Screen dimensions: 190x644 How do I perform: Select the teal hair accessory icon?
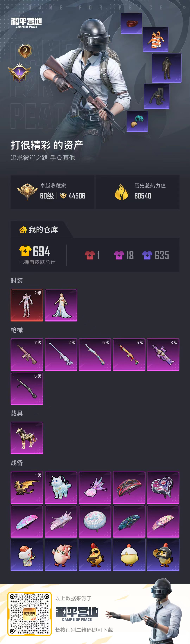coord(137,121)
